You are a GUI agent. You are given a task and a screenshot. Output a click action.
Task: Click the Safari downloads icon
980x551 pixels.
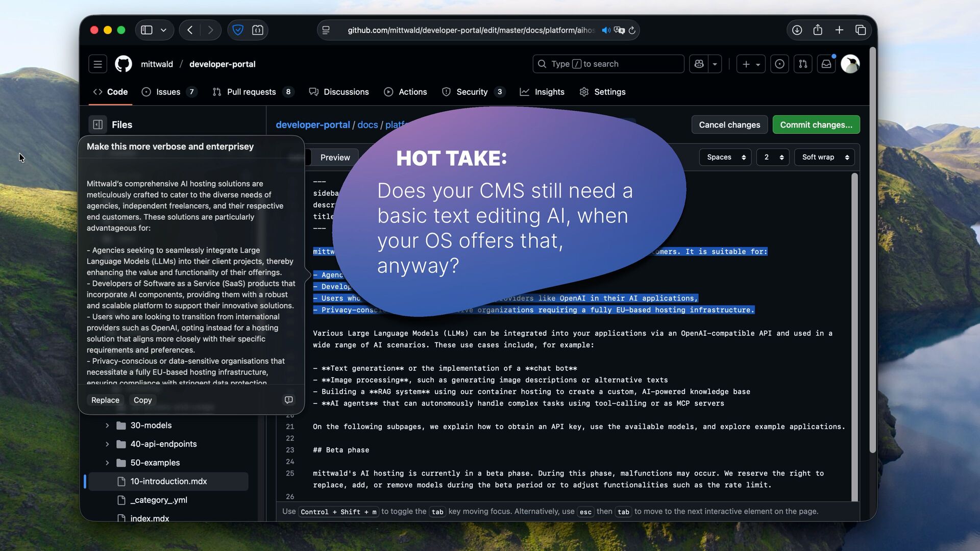pos(797,30)
